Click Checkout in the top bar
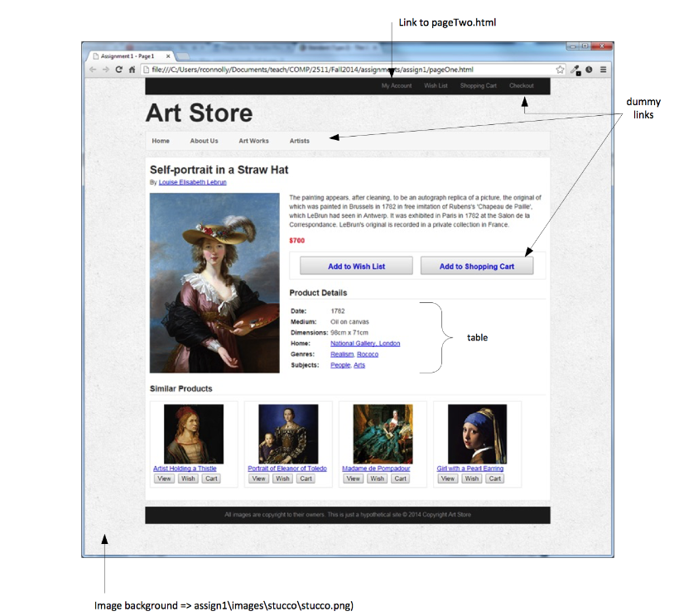 click(x=522, y=85)
